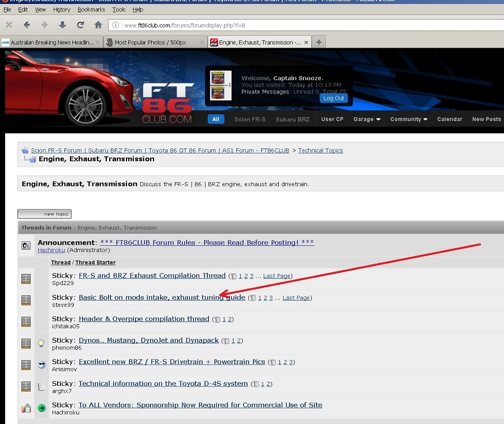Click the Downloads arrow icon

pos(62,25)
